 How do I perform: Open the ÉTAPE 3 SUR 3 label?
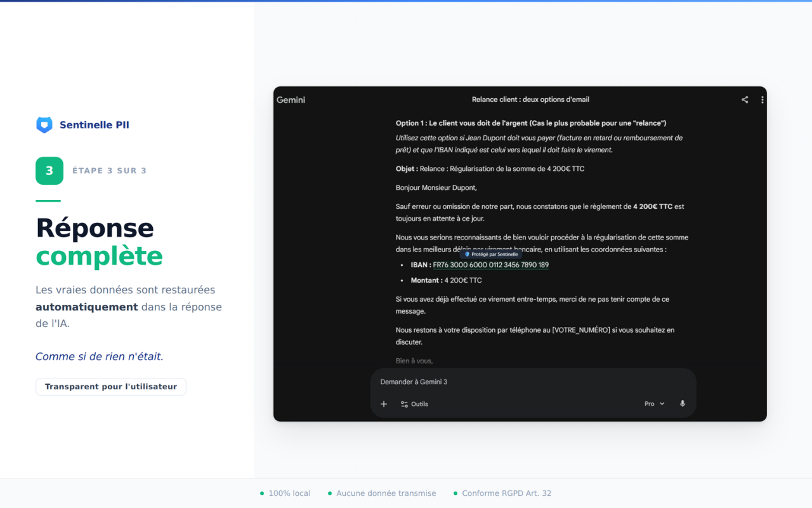coord(109,170)
